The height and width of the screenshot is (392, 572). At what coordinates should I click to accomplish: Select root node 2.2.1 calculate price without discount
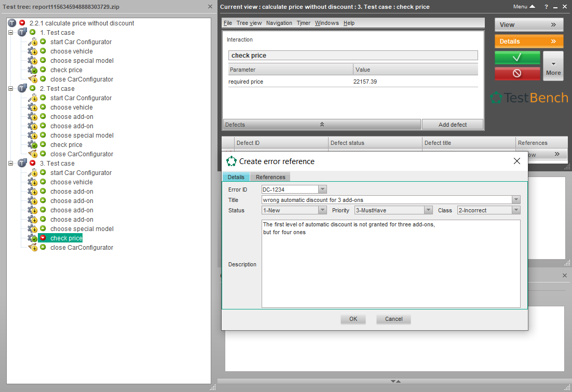click(81, 23)
